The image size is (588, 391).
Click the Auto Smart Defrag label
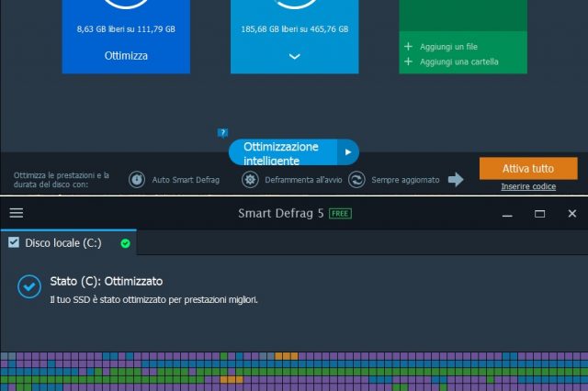click(186, 180)
